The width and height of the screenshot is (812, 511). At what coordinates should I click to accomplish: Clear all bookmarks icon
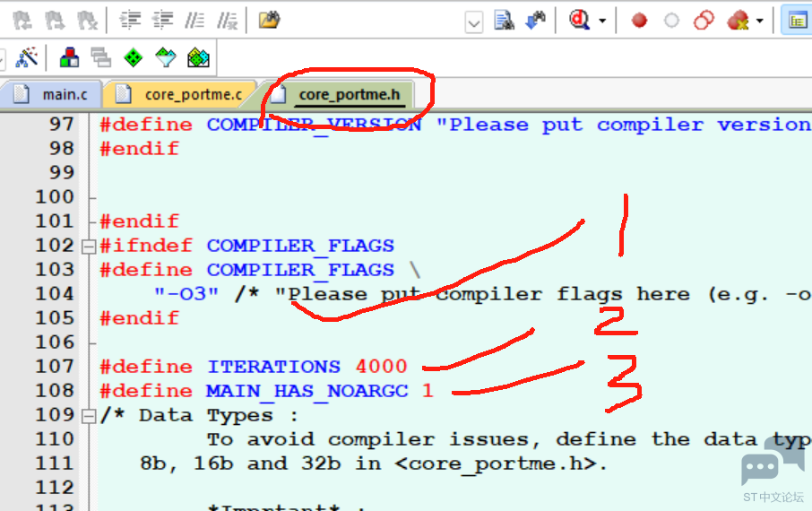click(x=87, y=21)
